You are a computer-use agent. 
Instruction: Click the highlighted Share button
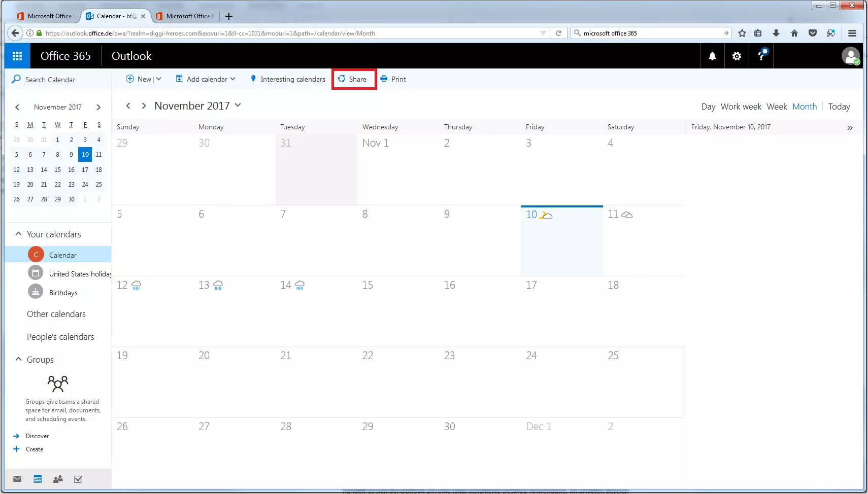(x=353, y=79)
